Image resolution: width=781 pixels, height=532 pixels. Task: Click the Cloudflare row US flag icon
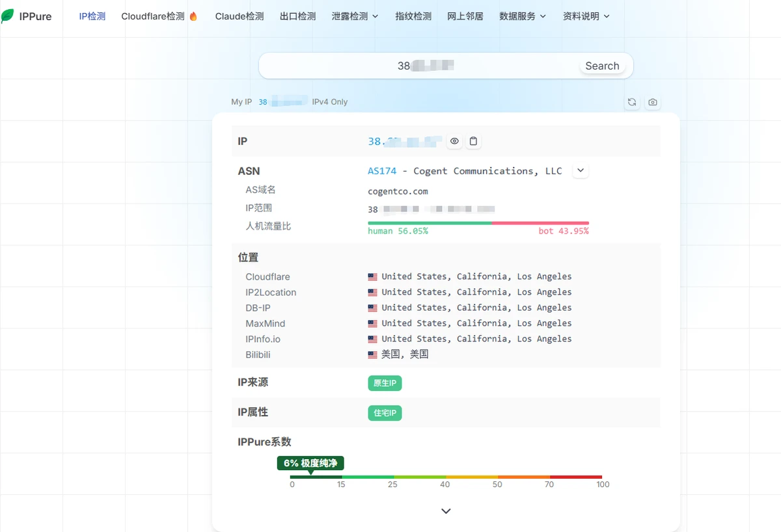(372, 277)
